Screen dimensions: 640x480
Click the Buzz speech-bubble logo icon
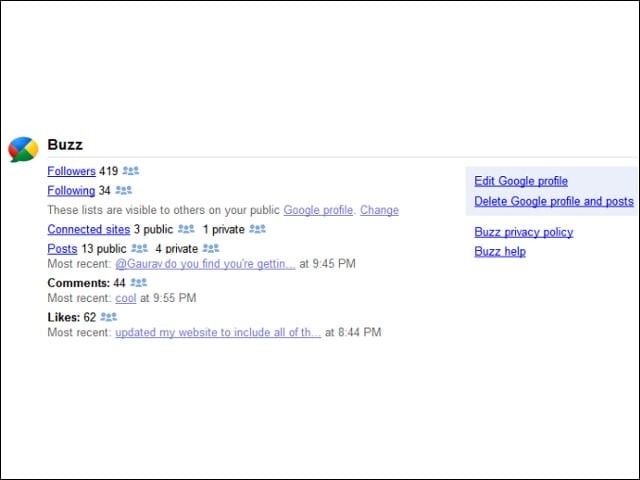[23, 149]
